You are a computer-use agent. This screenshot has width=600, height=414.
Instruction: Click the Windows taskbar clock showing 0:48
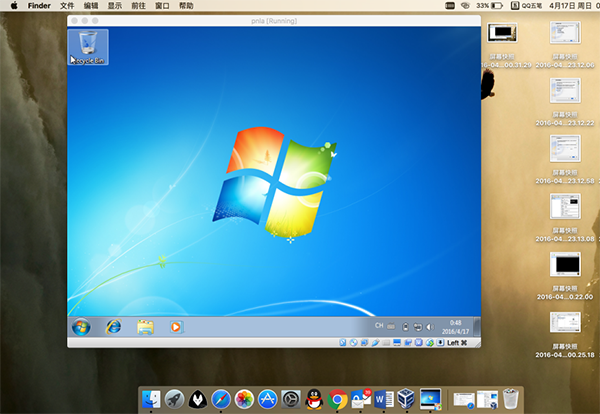click(x=456, y=326)
